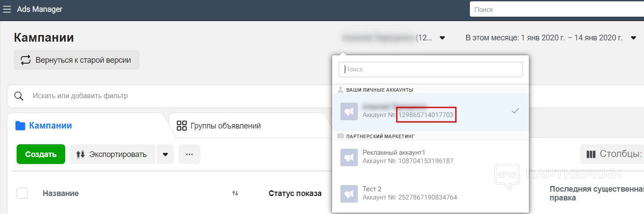The image size is (644, 214).
Task: Toggle the select-all checkbox in table header
Action: coord(22,193)
